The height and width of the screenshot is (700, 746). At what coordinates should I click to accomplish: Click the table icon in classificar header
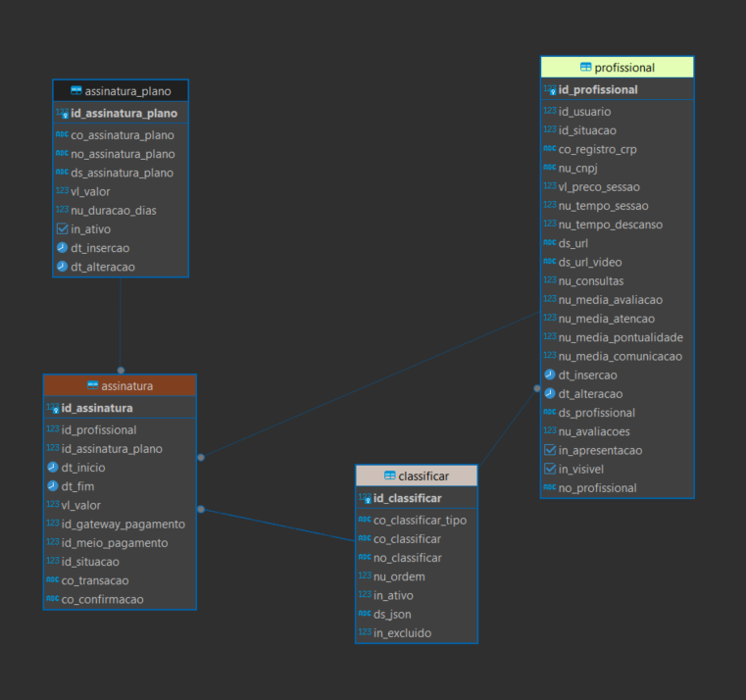(x=389, y=475)
